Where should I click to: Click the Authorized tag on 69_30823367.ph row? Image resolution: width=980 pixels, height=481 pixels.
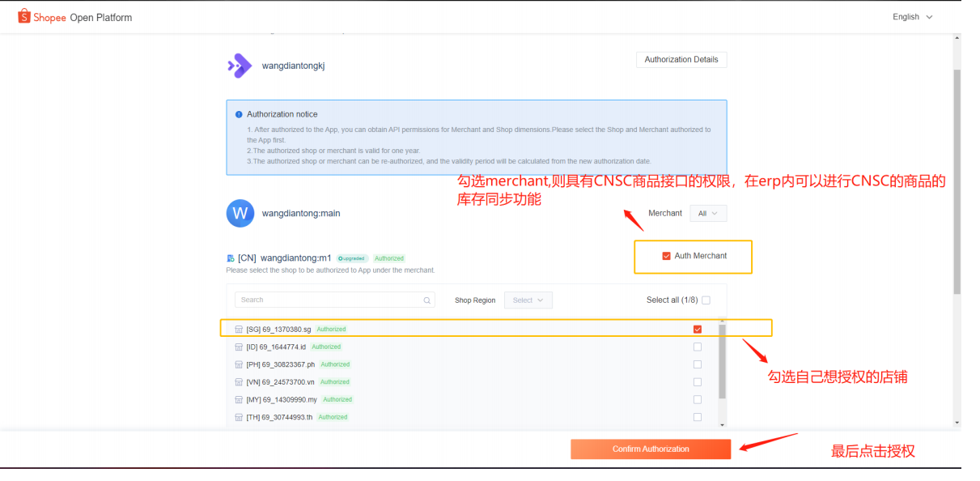point(335,365)
